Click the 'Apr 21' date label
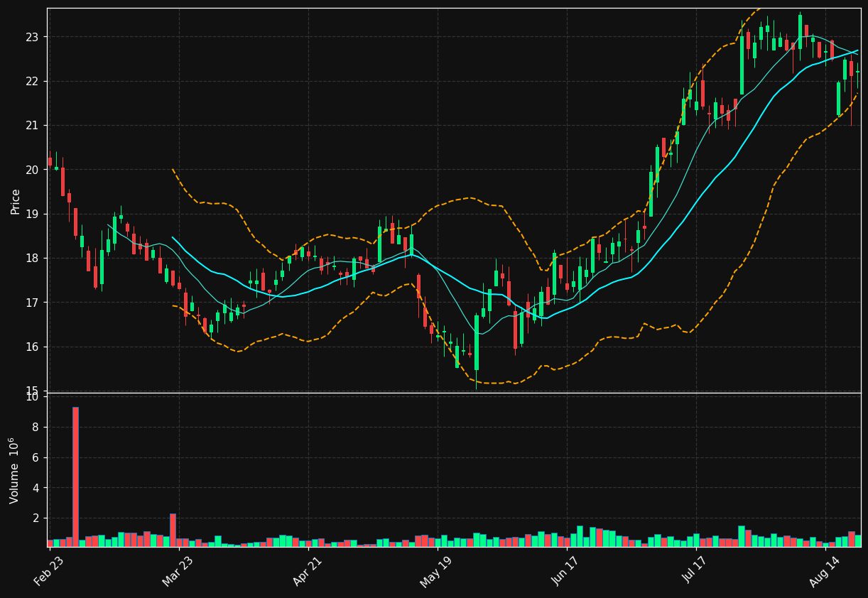 coord(308,572)
